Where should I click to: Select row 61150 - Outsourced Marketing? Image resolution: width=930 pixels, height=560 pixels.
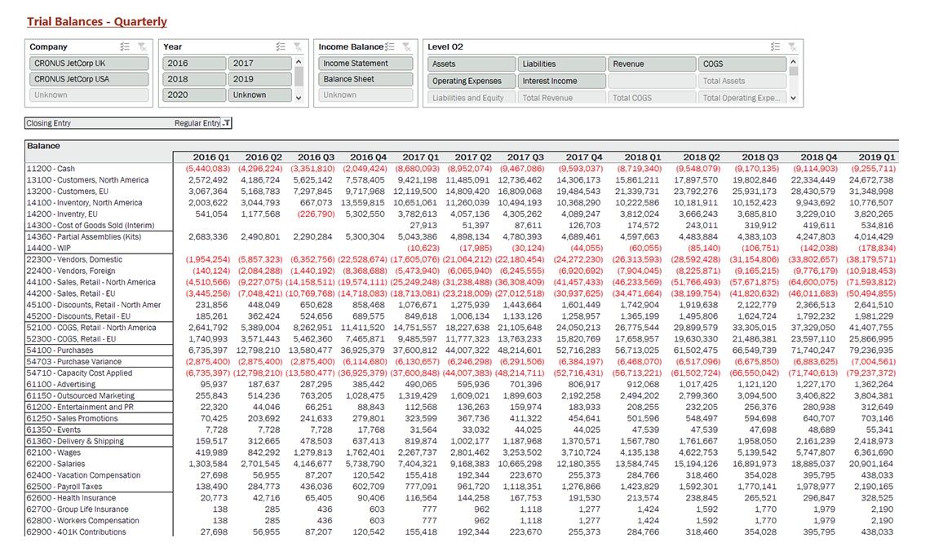tap(81, 396)
